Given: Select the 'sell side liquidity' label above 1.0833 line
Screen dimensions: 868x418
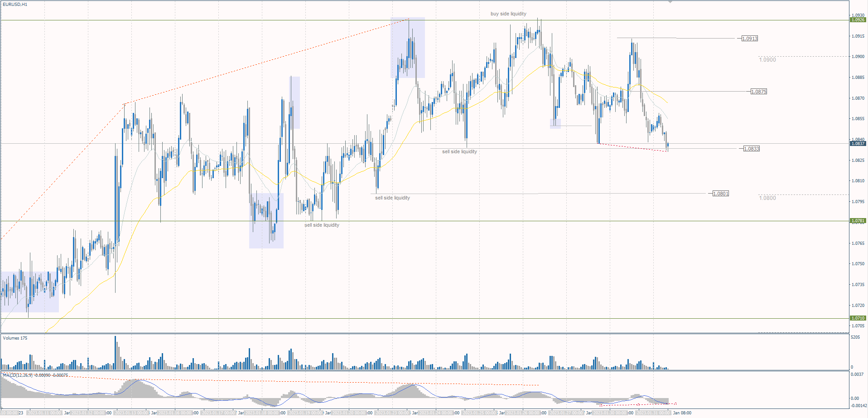Looking at the screenshot, I should (459, 152).
